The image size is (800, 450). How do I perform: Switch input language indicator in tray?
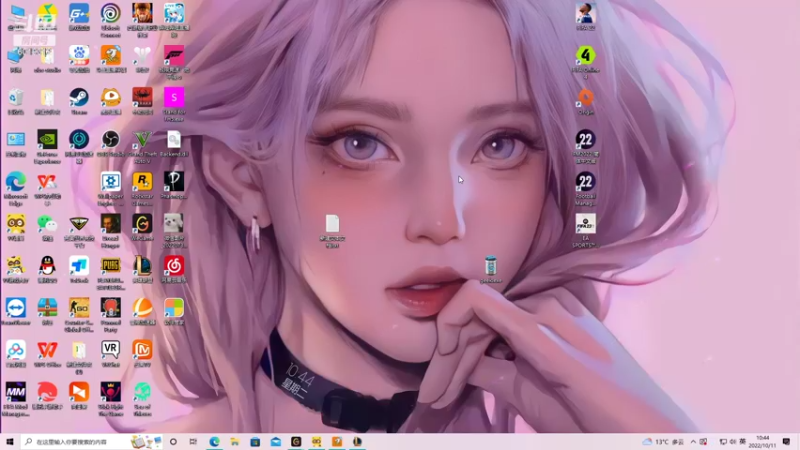point(742,442)
